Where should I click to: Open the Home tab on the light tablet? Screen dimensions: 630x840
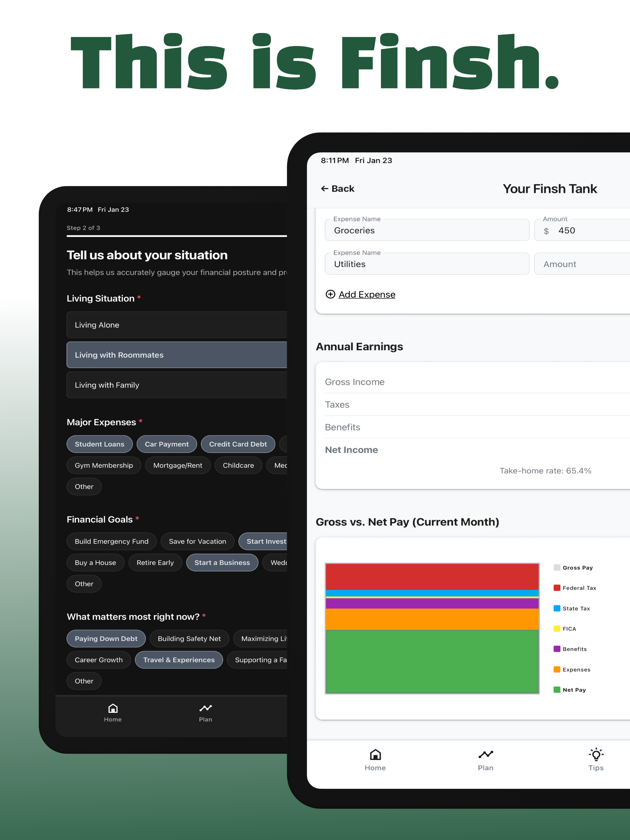pyautogui.click(x=375, y=755)
